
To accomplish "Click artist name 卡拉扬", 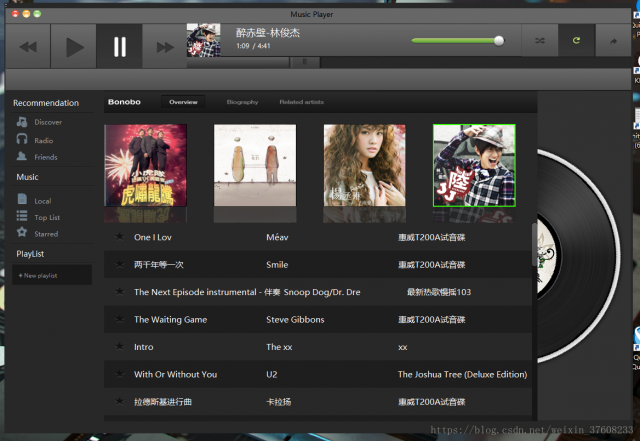I will [279, 402].
